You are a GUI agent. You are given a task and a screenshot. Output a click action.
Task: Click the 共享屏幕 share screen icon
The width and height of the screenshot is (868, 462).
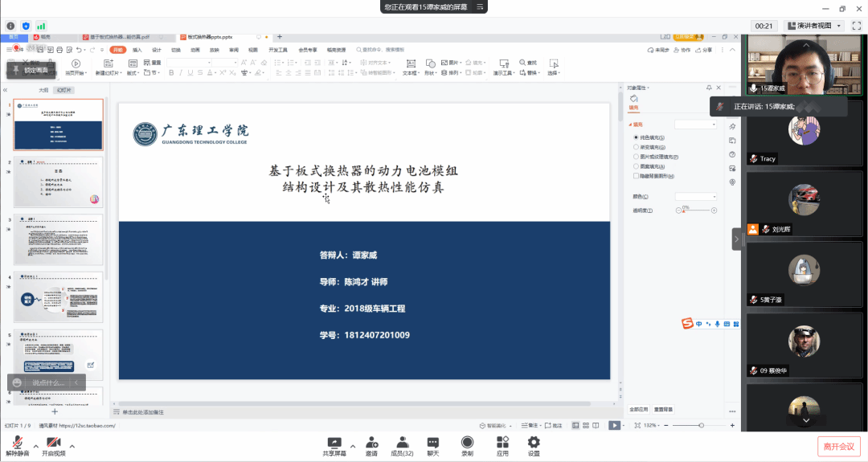[334, 443]
